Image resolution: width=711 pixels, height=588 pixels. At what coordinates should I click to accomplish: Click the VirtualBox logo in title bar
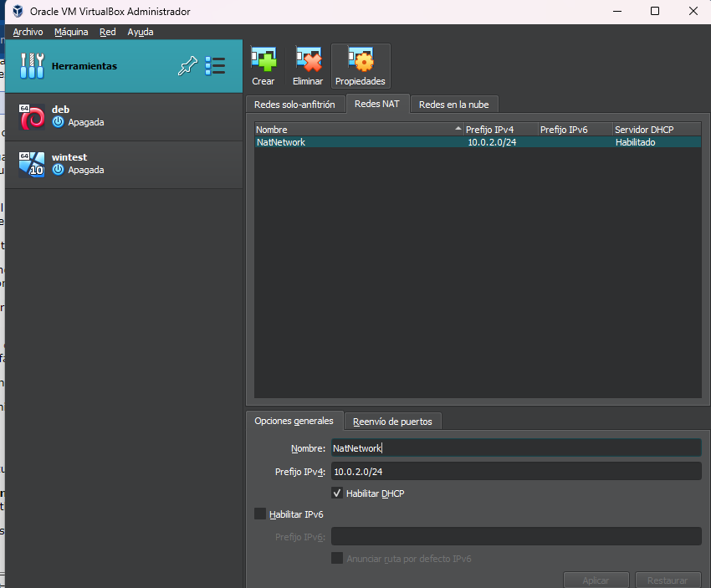click(x=18, y=12)
